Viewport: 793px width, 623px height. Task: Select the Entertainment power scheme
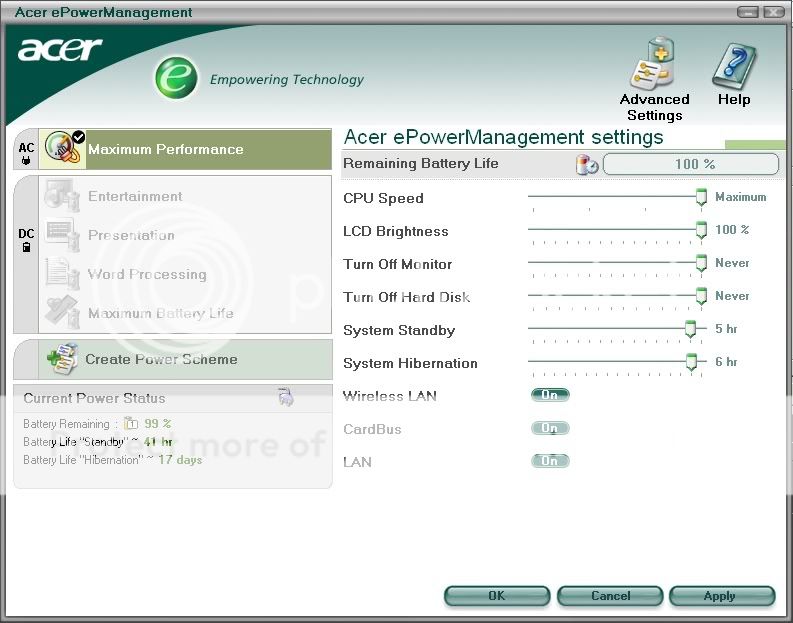pos(185,196)
